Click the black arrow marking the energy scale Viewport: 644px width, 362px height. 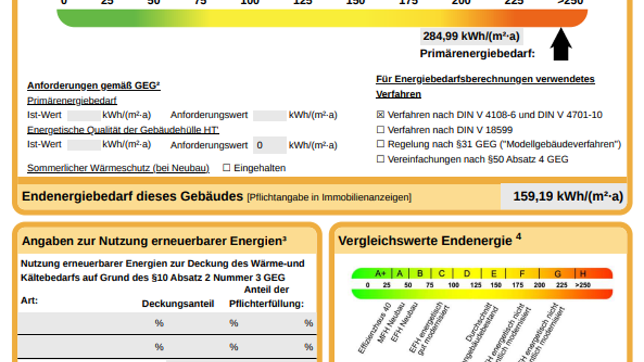(560, 45)
